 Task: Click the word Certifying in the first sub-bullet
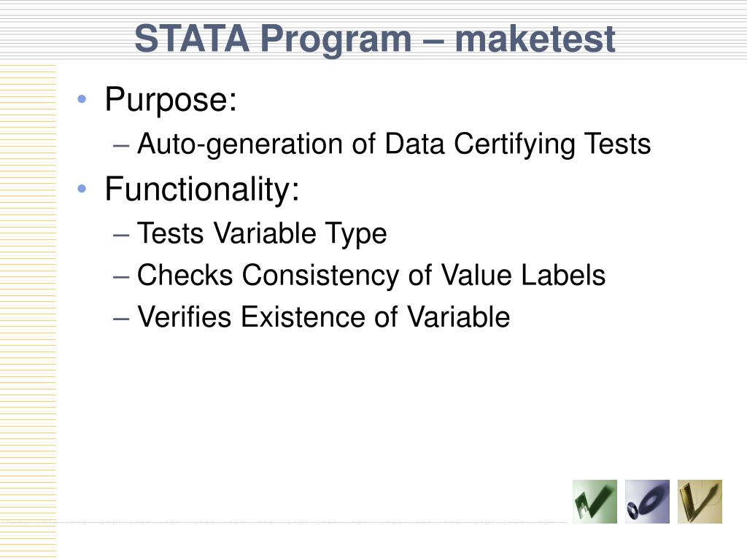click(x=514, y=144)
